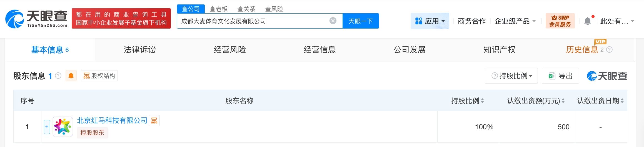Select the 查老板 search tab

click(x=218, y=9)
